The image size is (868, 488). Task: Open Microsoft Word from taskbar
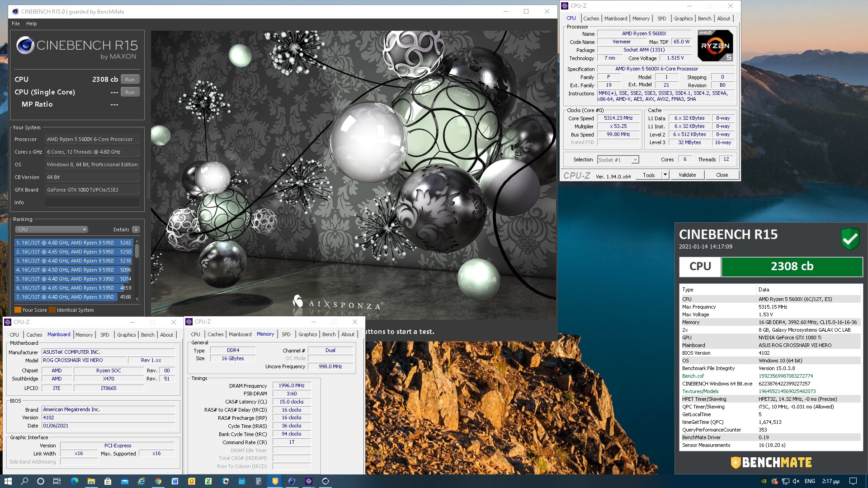coord(175,481)
